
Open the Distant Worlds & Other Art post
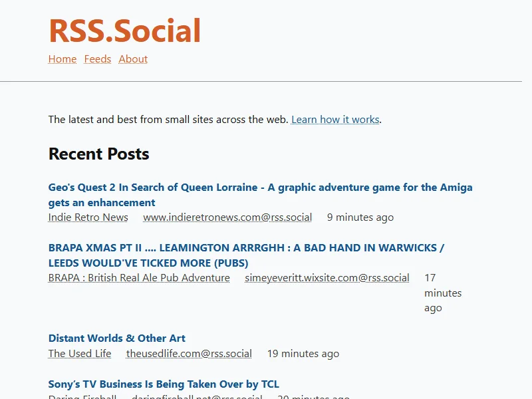[117, 338]
